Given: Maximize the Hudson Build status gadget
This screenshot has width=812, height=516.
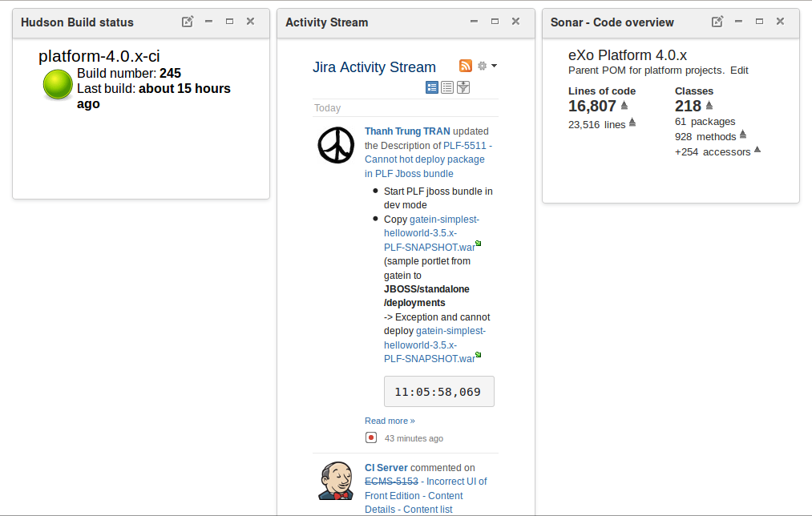Looking at the screenshot, I should click(x=229, y=22).
